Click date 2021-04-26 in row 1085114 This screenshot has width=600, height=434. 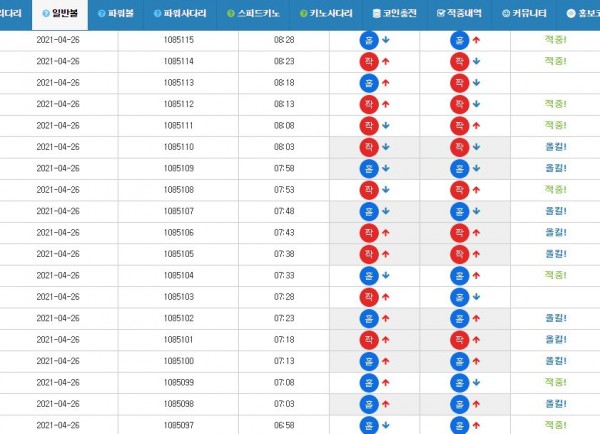pos(58,61)
